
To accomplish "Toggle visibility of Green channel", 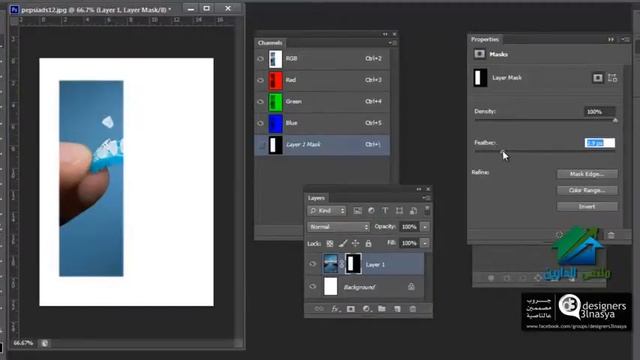I will click(260, 102).
